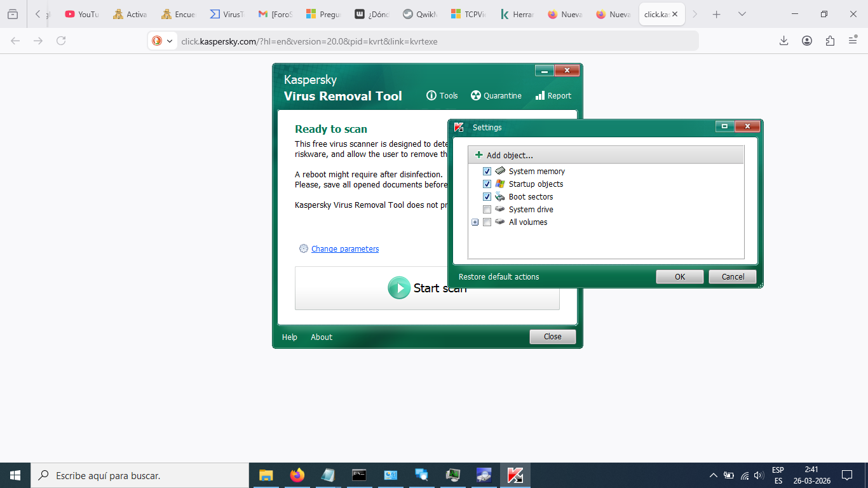Open Kaspersky icon in Windows taskbar

[515, 475]
